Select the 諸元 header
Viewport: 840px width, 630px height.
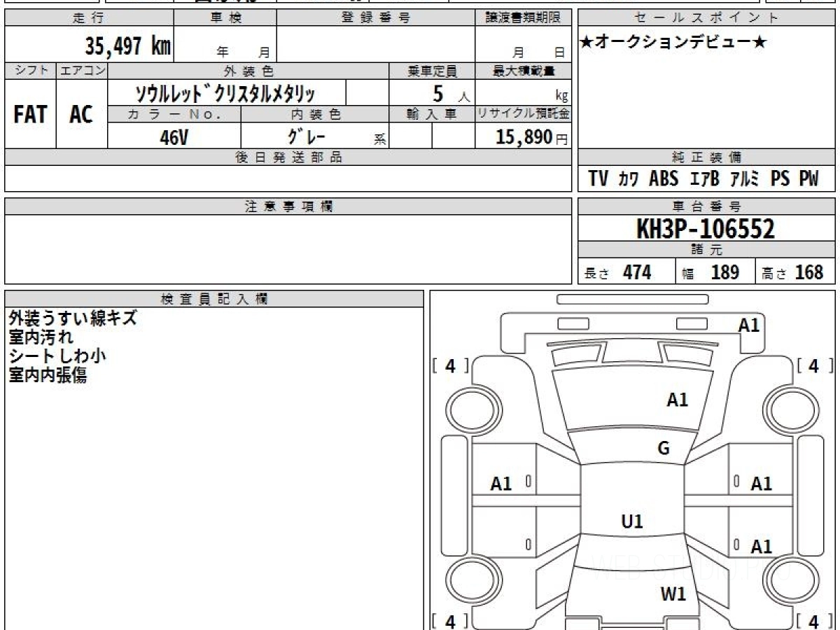[x=707, y=250]
